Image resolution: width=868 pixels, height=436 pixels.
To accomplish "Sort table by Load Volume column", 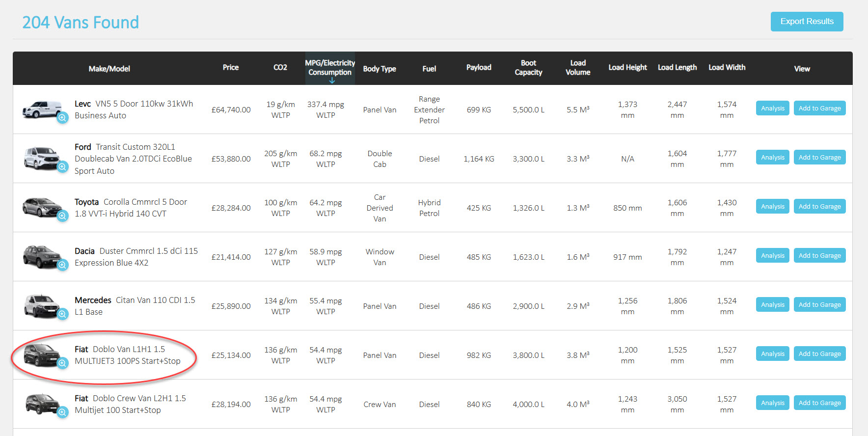I will coord(578,68).
